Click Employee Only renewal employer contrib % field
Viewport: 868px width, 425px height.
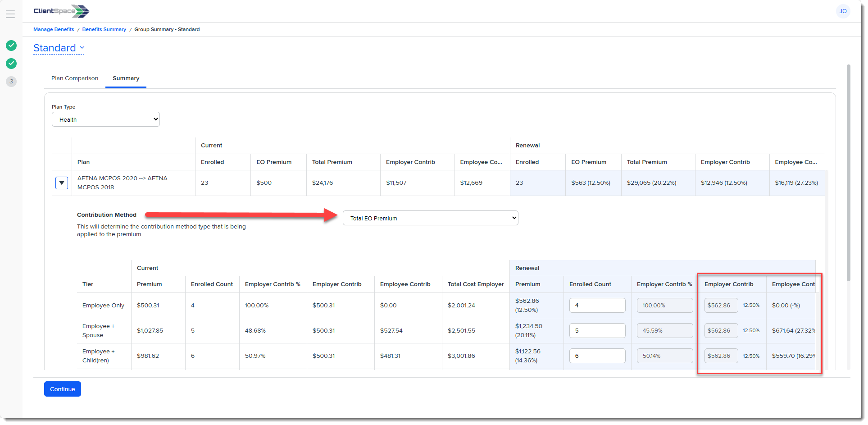pos(664,306)
